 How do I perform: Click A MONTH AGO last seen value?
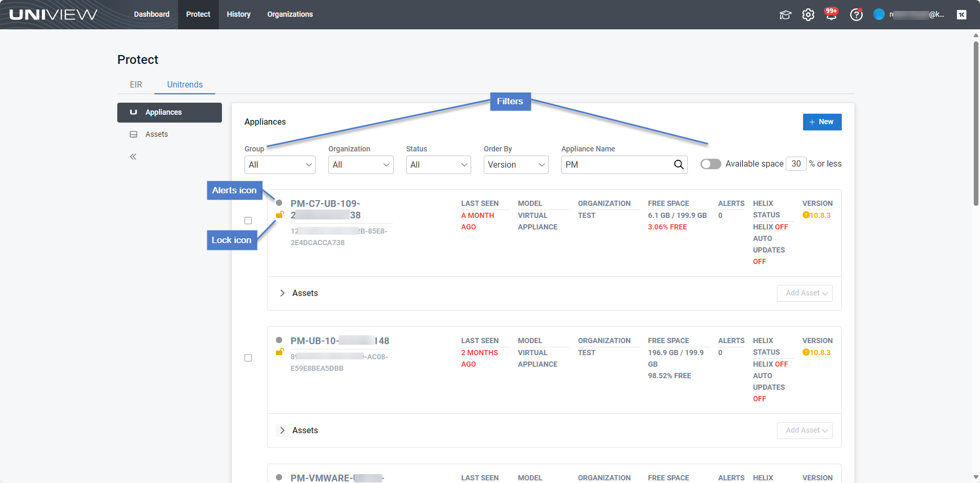[x=477, y=221]
